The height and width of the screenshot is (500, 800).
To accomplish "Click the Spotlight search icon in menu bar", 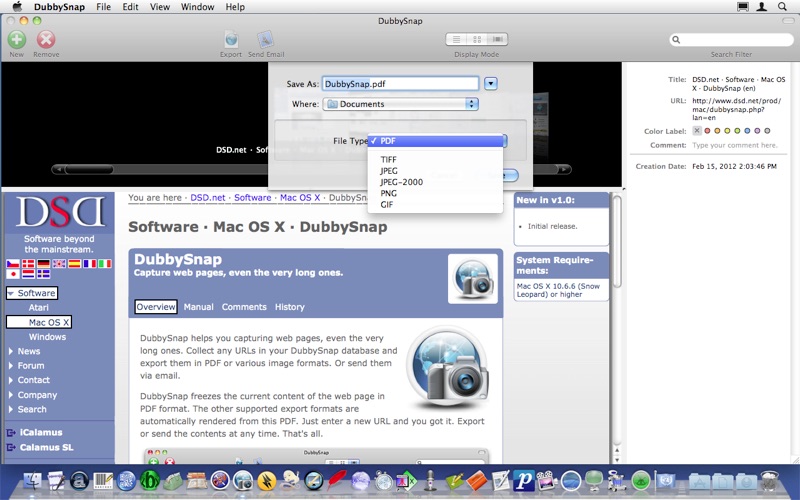I will point(782,7).
